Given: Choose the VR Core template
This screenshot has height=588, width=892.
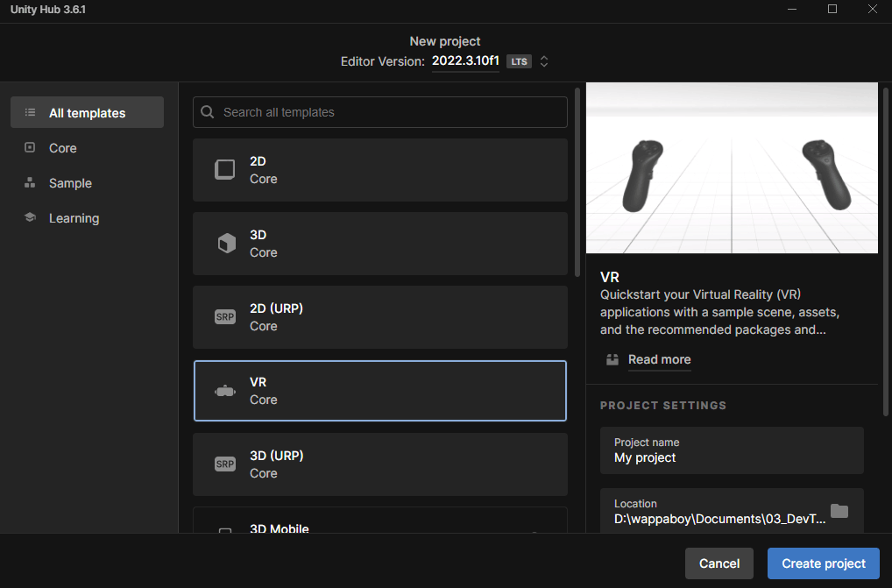Looking at the screenshot, I should (x=380, y=391).
